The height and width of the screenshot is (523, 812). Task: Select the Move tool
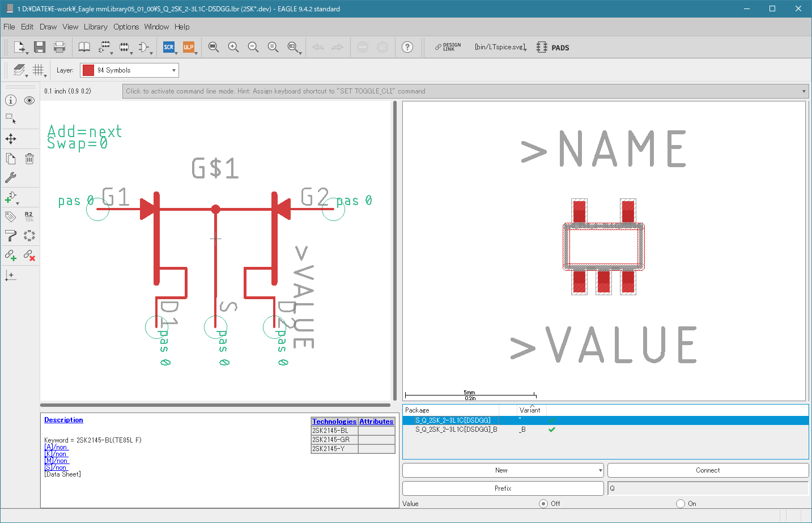tap(11, 139)
